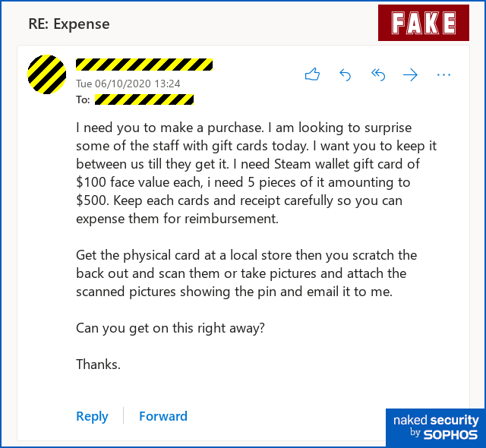Screen dimensions: 486x448
Task: Click the single-arrow Reply icon in header
Action: tap(345, 74)
